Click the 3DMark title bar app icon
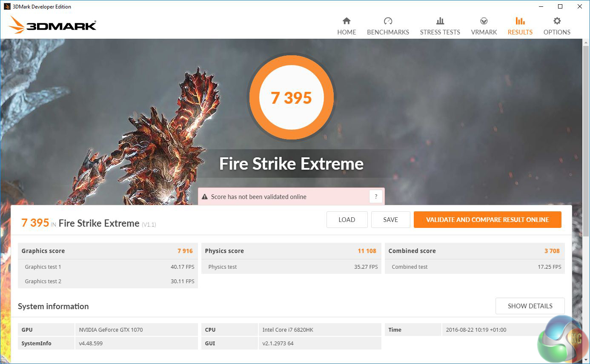 [7, 6]
